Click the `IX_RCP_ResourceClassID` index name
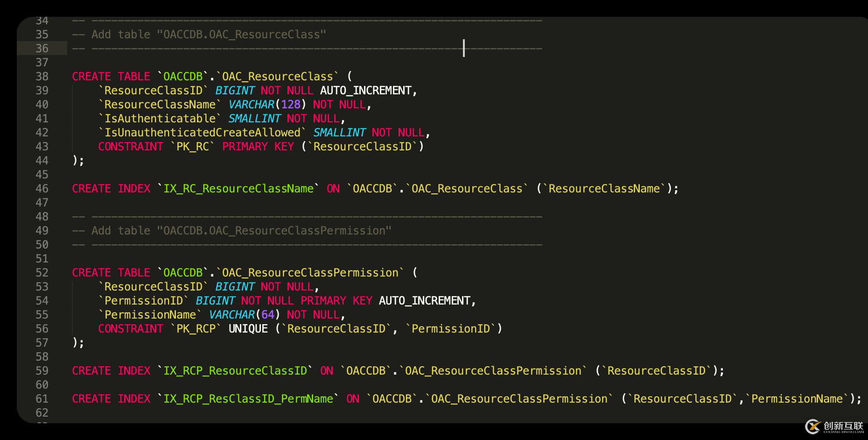 (x=235, y=371)
